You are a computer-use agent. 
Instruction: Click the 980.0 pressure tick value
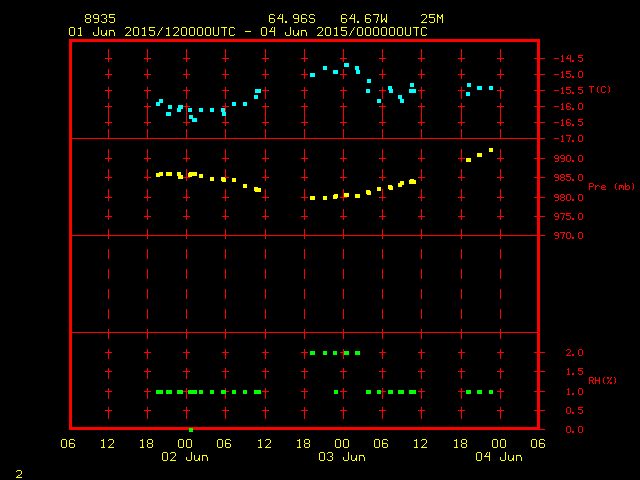pos(569,198)
